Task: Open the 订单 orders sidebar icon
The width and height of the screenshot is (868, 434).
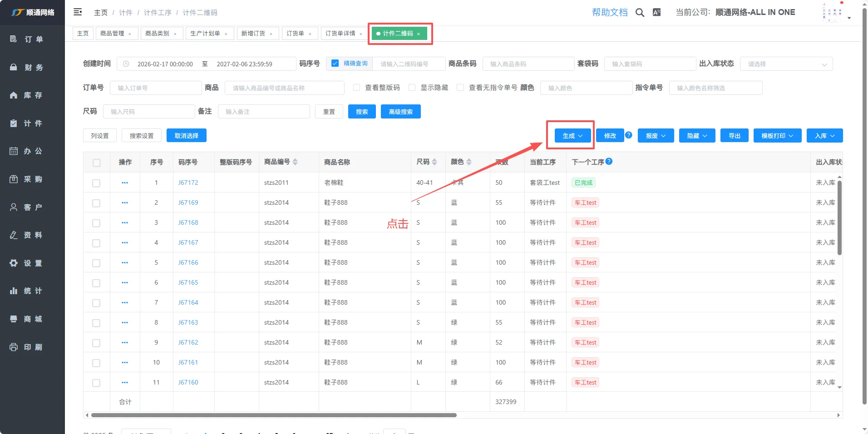Action: point(14,39)
